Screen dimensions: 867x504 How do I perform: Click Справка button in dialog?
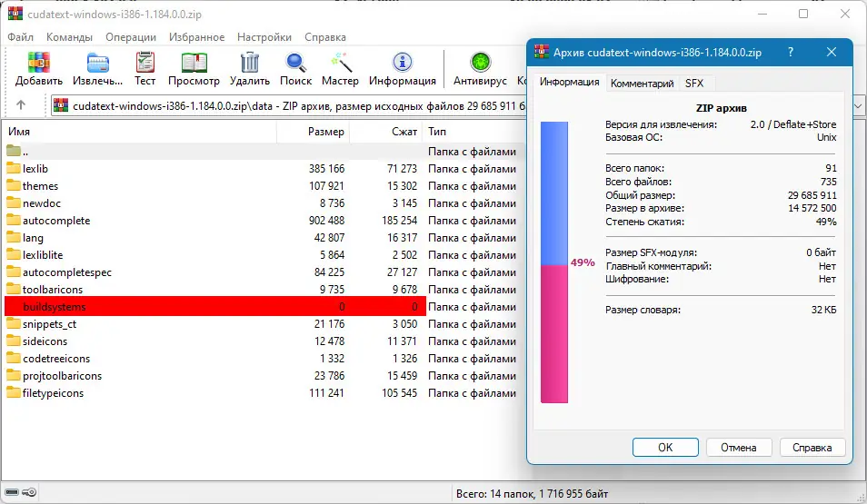(x=812, y=447)
